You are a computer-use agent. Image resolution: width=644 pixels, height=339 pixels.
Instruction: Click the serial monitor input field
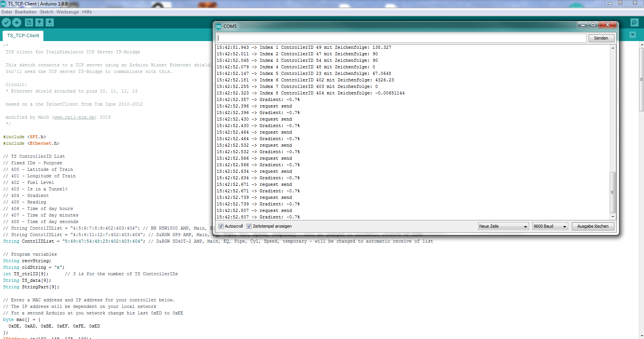coord(402,38)
